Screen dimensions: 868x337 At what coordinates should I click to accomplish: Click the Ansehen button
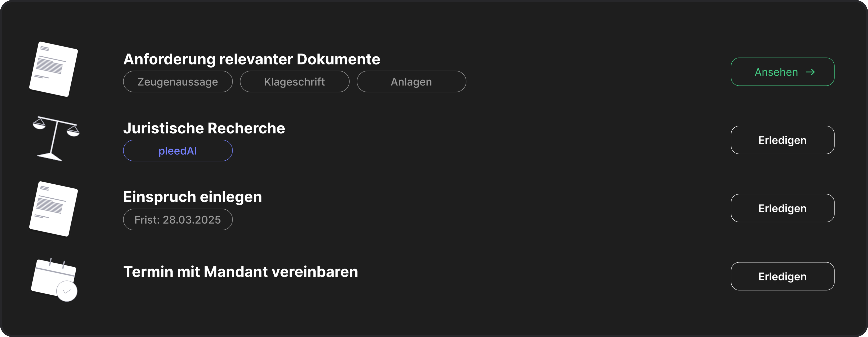[x=782, y=71]
